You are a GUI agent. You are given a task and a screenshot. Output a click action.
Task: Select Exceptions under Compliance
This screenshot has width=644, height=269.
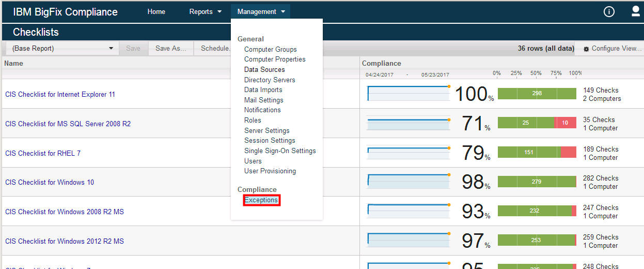(261, 200)
